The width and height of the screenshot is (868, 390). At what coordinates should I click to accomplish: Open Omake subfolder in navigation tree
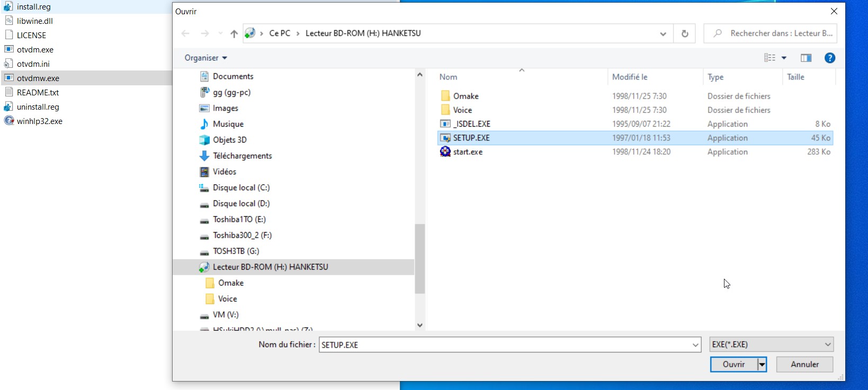230,283
